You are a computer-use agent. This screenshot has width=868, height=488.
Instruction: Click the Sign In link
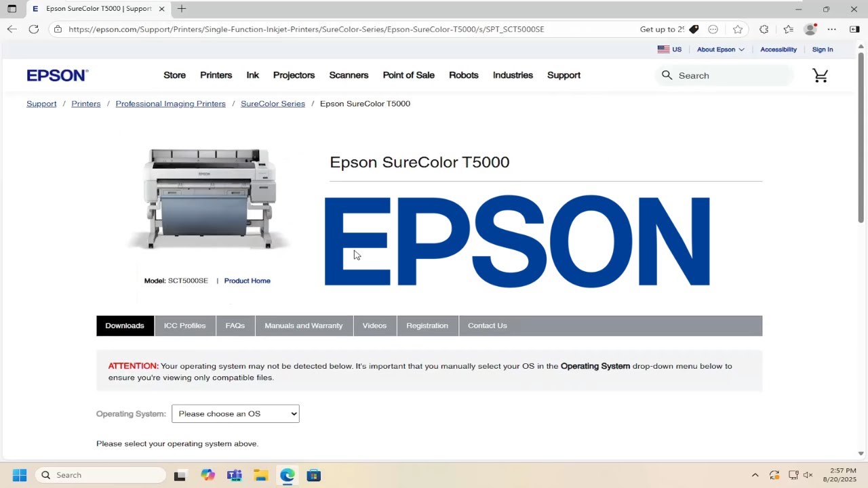[823, 49]
